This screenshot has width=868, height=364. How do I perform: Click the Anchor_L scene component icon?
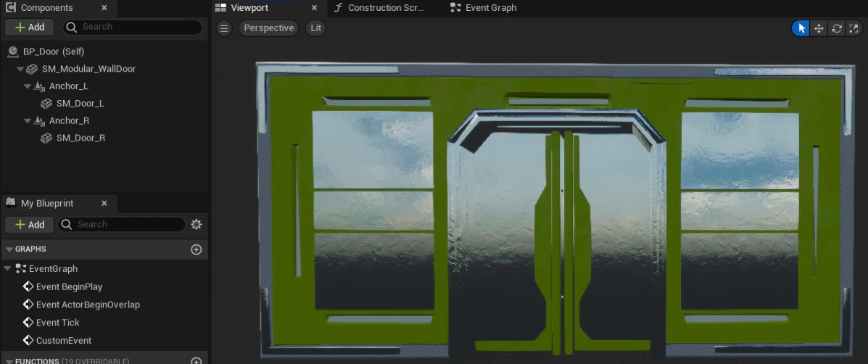(39, 86)
